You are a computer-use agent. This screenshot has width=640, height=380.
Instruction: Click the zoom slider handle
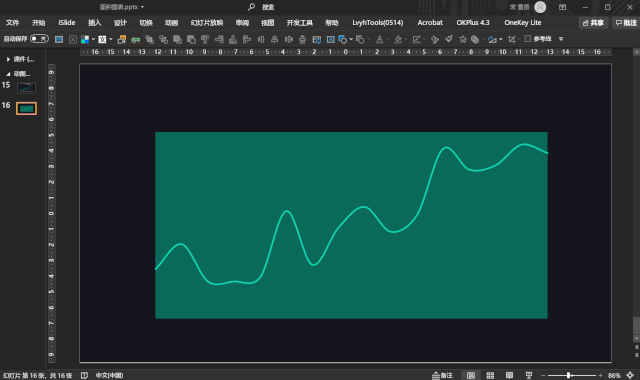coord(569,375)
